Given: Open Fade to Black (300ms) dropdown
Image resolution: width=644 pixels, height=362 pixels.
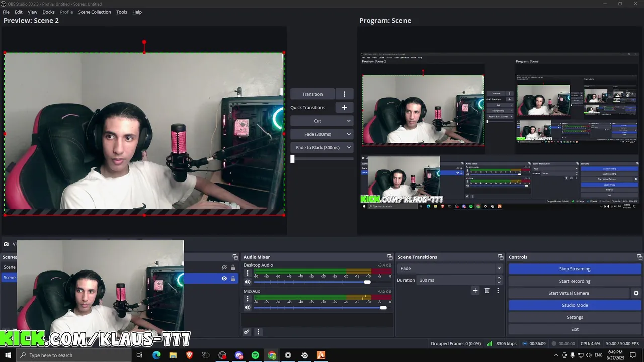Looking at the screenshot, I should [321, 148].
